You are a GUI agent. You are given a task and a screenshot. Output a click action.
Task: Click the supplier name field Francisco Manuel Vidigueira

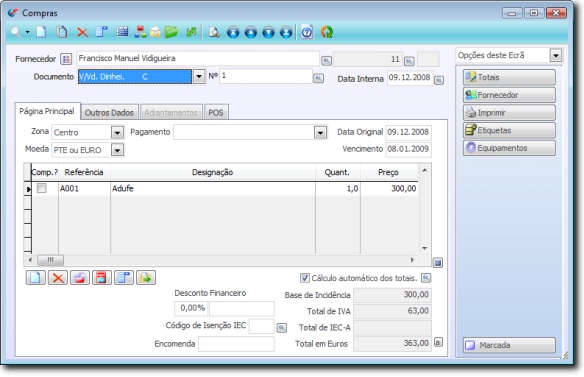click(x=198, y=58)
